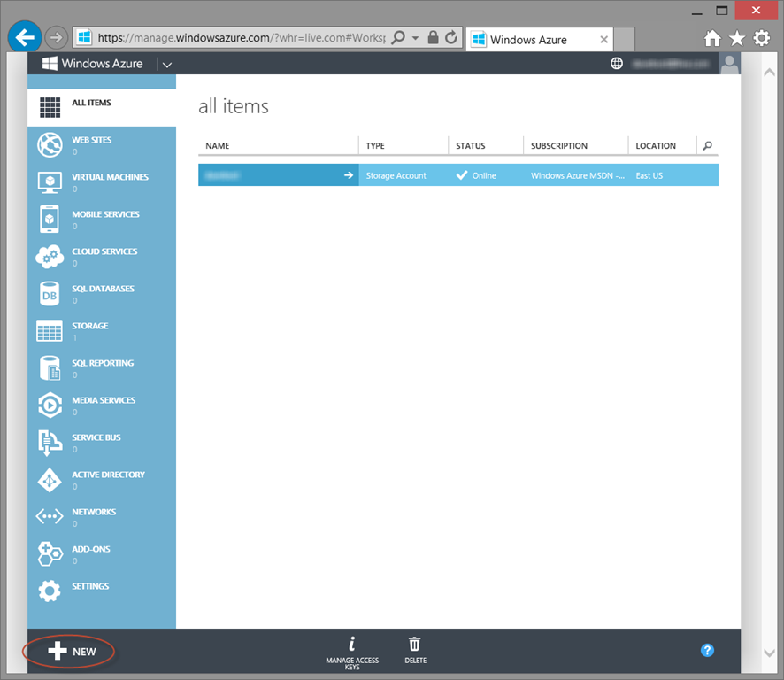784x680 pixels.
Task: Select the Virtual Machines monitor icon
Action: pos(50,182)
